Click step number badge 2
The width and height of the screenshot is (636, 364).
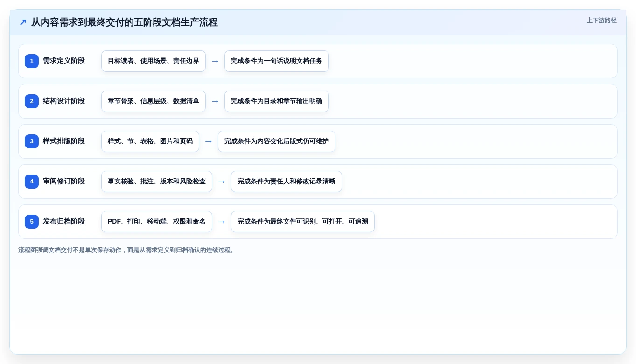point(32,101)
